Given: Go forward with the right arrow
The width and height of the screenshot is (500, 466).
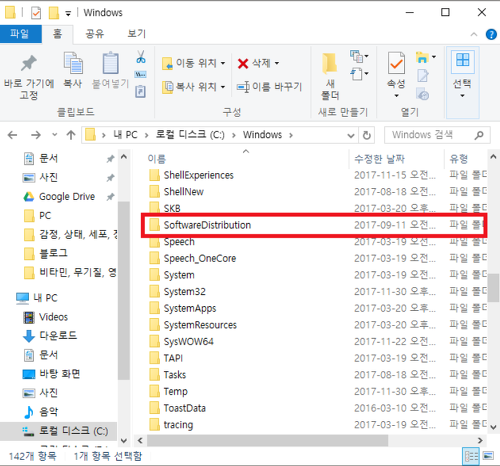Looking at the screenshot, I should pyautogui.click(x=36, y=135).
